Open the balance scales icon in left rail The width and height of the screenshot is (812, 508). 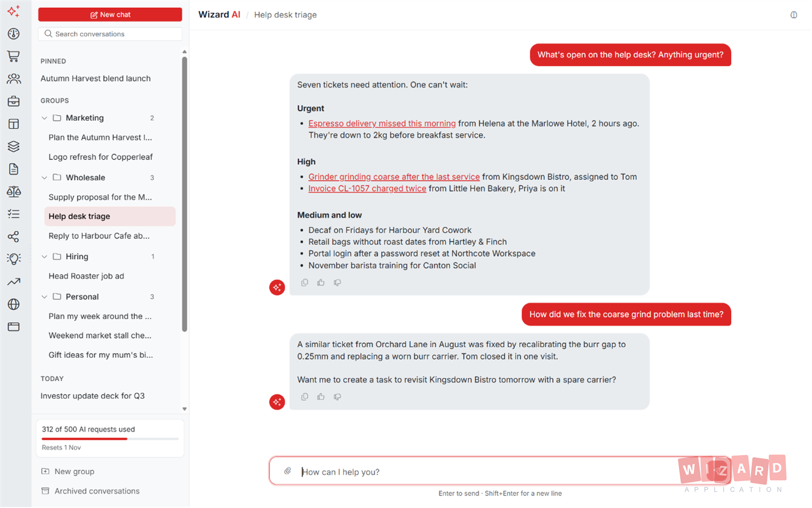point(14,191)
